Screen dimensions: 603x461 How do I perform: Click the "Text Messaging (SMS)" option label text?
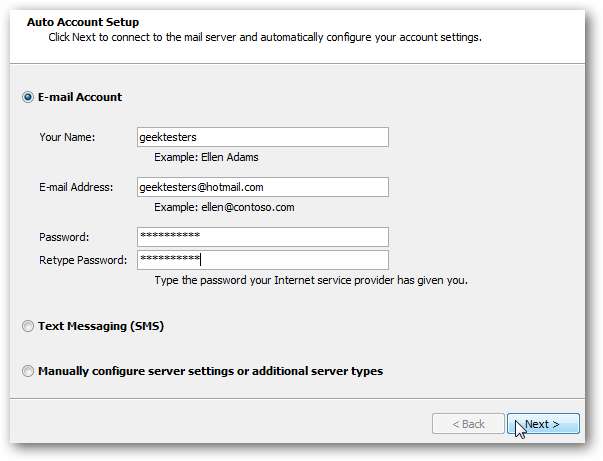(100, 326)
